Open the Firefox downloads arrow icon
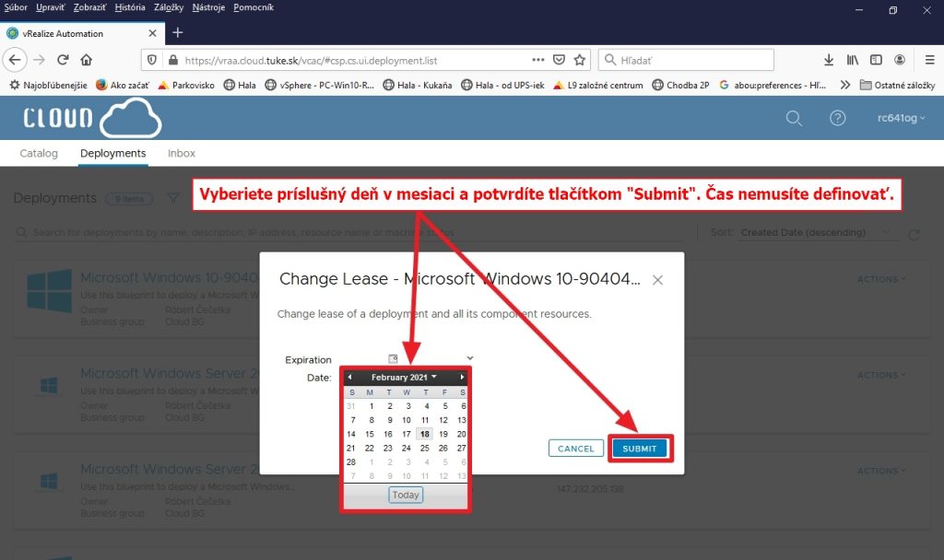 tap(829, 60)
